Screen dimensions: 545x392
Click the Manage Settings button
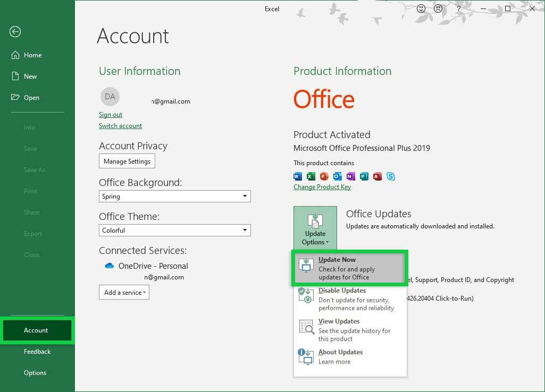pos(127,161)
